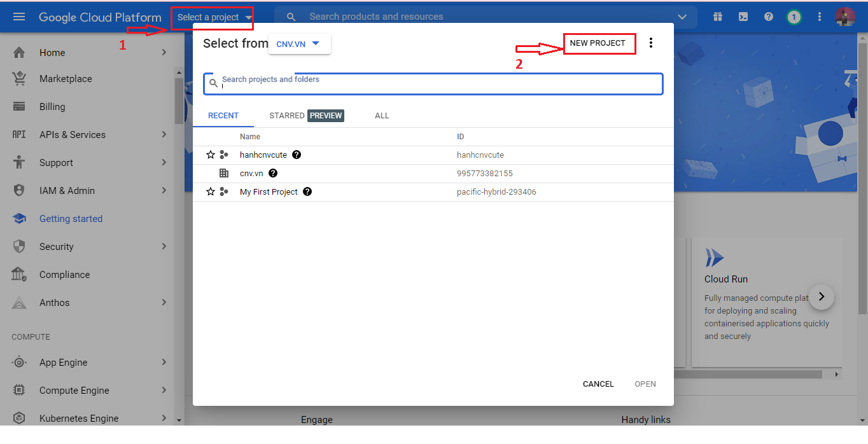Activate Cloud Shell terminal icon
The width and height of the screenshot is (868, 444).
(743, 17)
